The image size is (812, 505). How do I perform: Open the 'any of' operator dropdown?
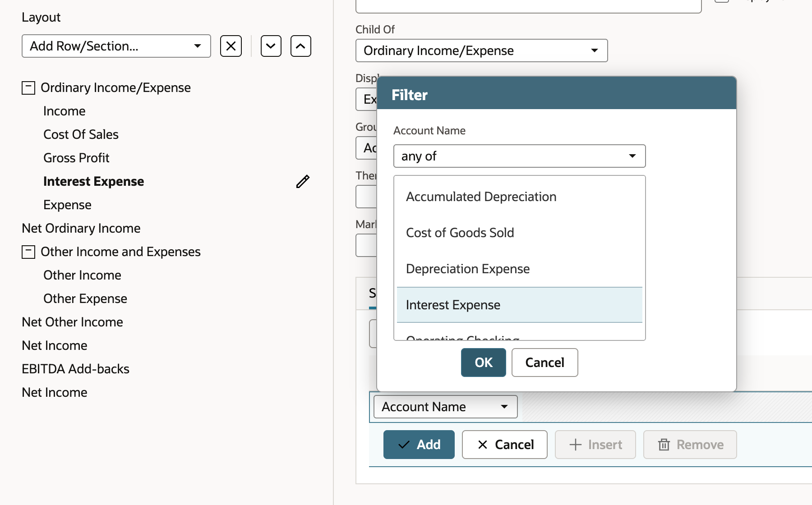click(519, 156)
